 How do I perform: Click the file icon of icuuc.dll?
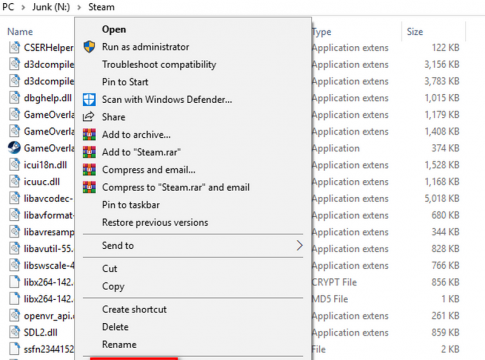14,181
